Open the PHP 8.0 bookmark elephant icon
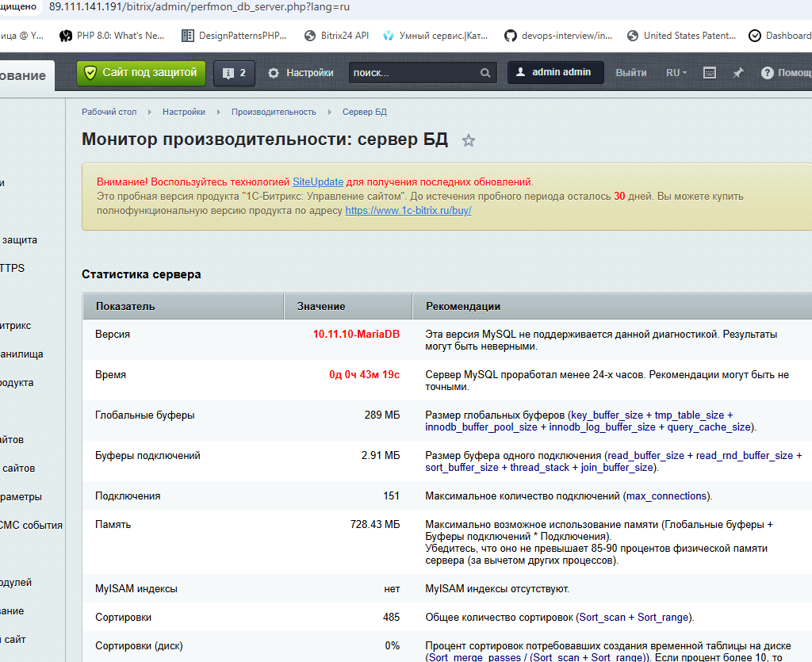The image size is (812, 662). point(66,36)
